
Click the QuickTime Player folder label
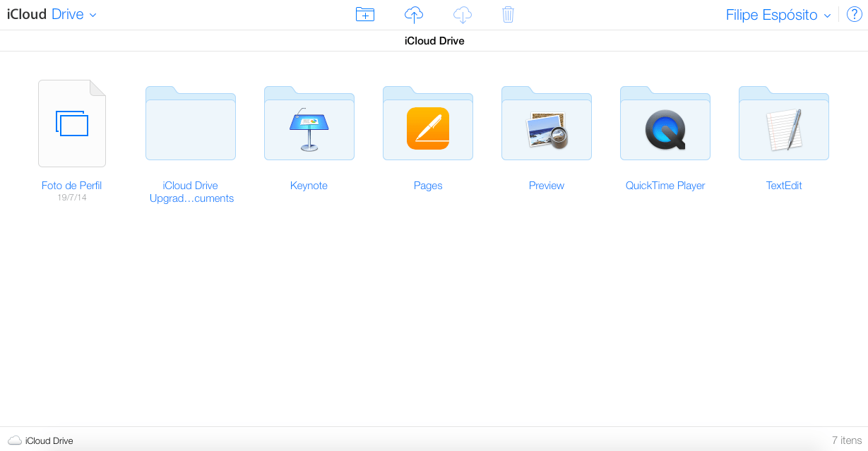(665, 186)
